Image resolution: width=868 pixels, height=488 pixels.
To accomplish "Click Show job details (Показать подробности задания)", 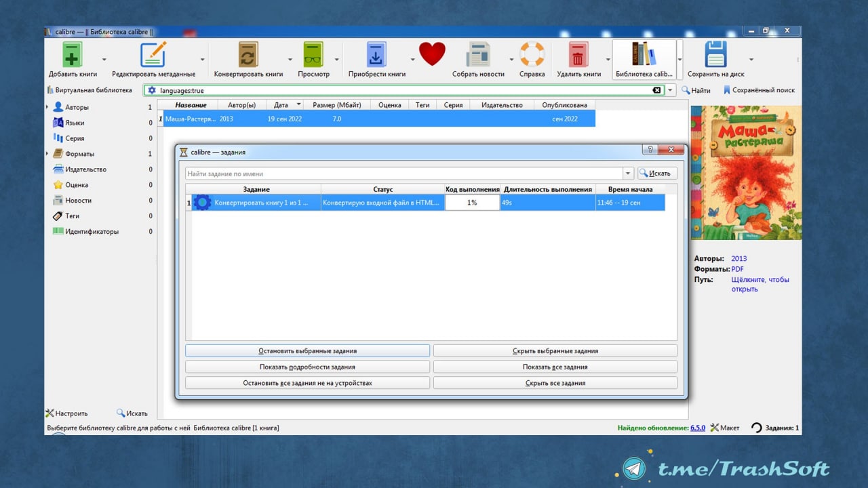I will (x=307, y=367).
